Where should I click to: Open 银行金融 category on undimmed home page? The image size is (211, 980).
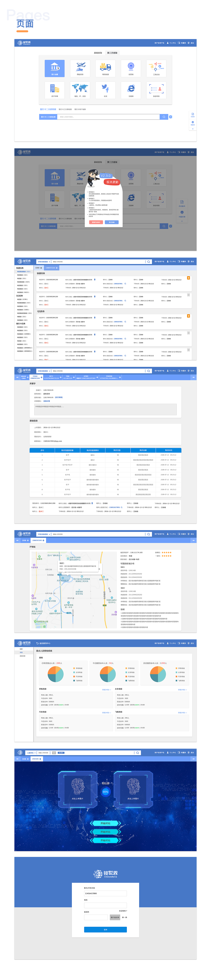tap(55, 68)
